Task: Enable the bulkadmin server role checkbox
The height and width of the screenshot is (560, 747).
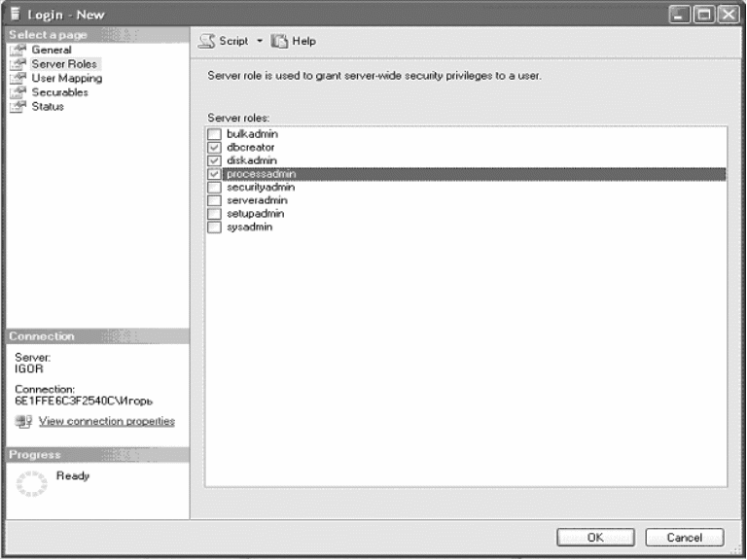Action: tap(215, 134)
